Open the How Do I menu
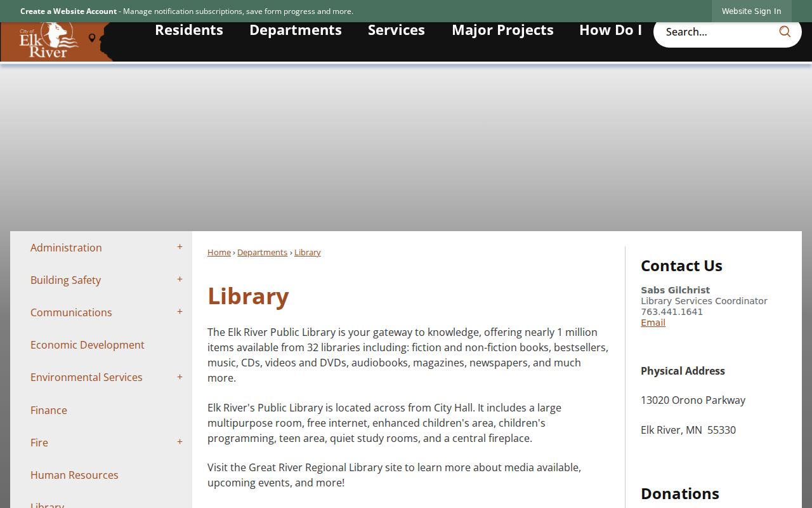This screenshot has width=812, height=508. coord(610,30)
